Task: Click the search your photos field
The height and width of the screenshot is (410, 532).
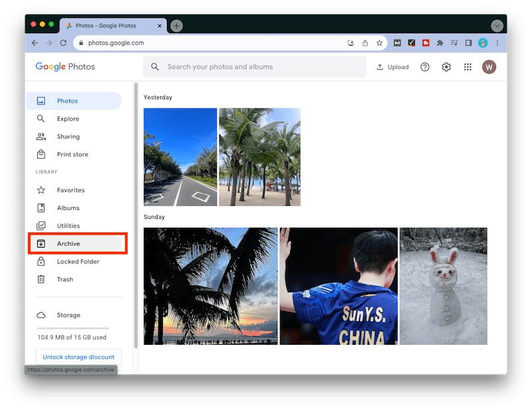Action: coord(253,67)
